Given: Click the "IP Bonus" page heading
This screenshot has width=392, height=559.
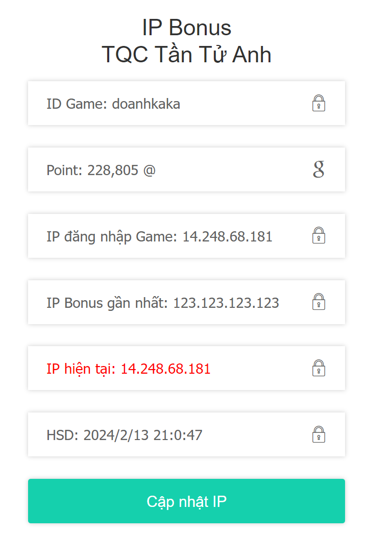Looking at the screenshot, I should coord(186,28).
